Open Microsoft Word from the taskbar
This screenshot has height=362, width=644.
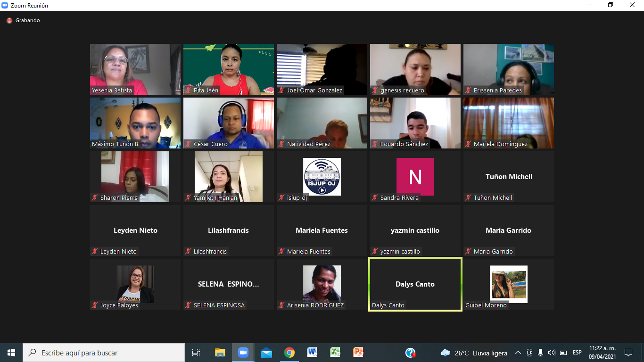pos(312,353)
